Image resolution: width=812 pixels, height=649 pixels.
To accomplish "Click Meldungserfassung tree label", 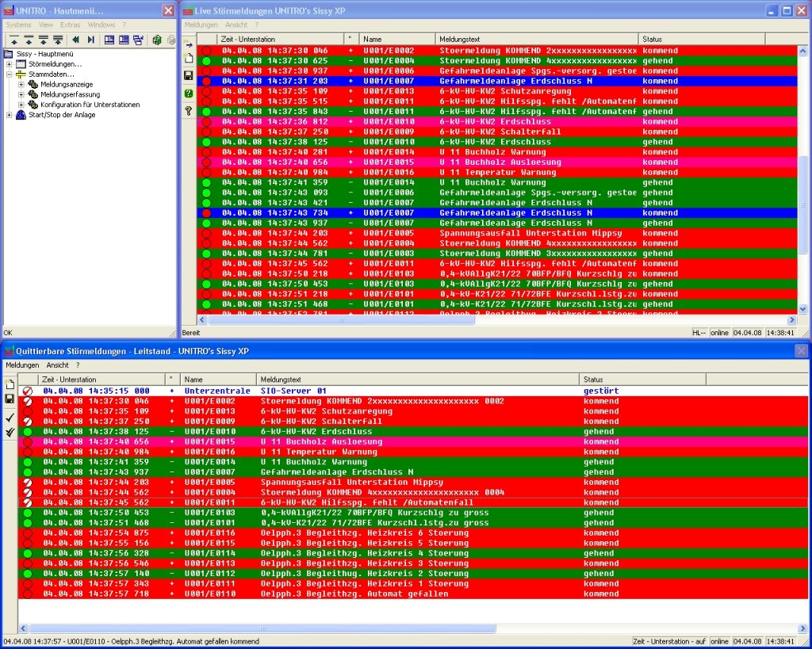I will 71,95.
